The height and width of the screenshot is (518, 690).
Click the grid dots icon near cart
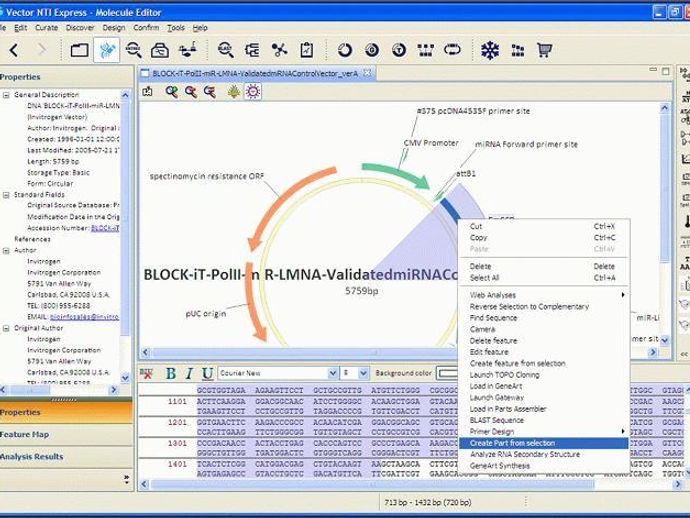pyautogui.click(x=518, y=51)
